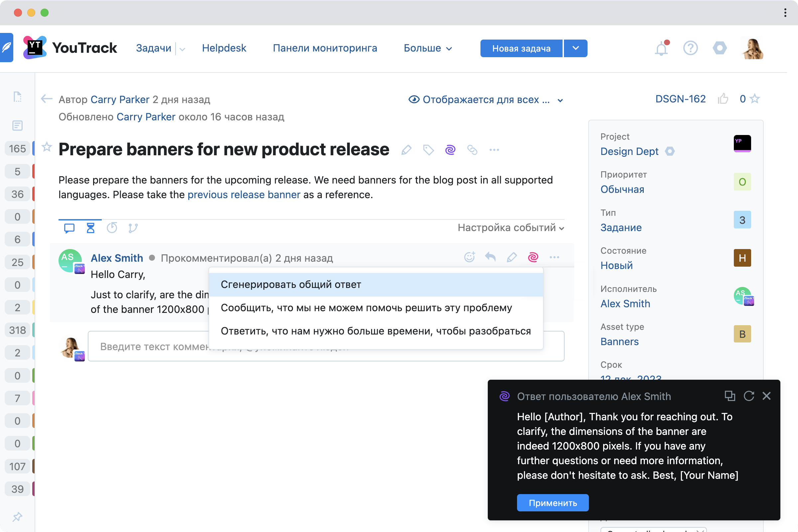Follow the 'previous release banner' link

pos(244,195)
